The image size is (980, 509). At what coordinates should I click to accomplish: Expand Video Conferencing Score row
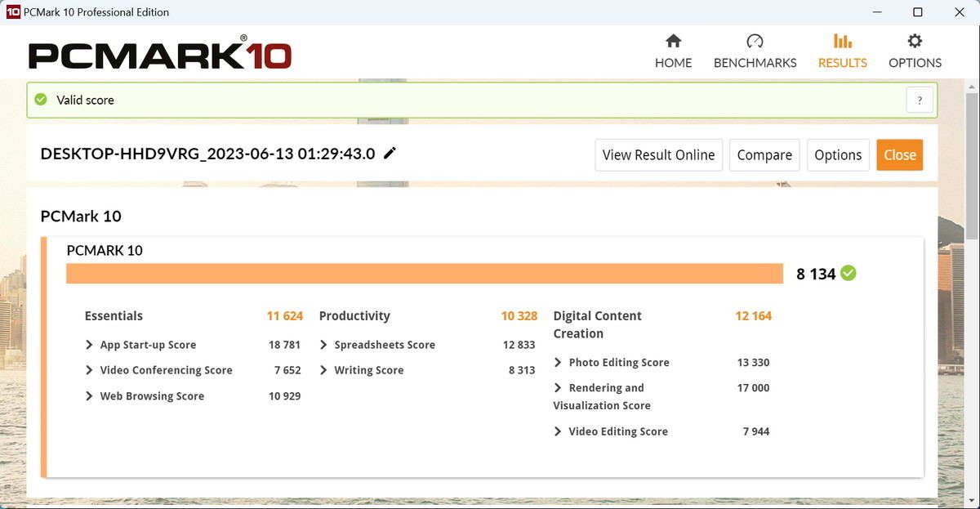point(89,370)
